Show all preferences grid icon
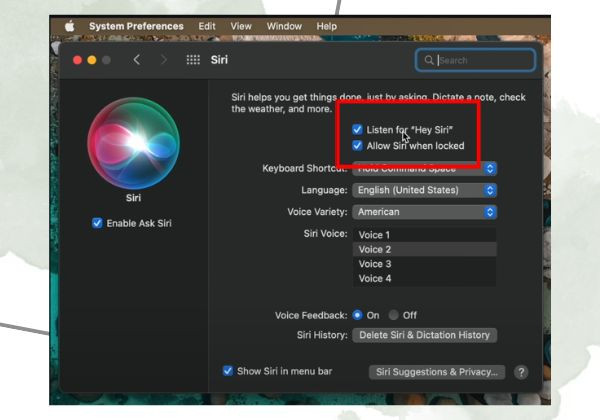 pos(193,60)
